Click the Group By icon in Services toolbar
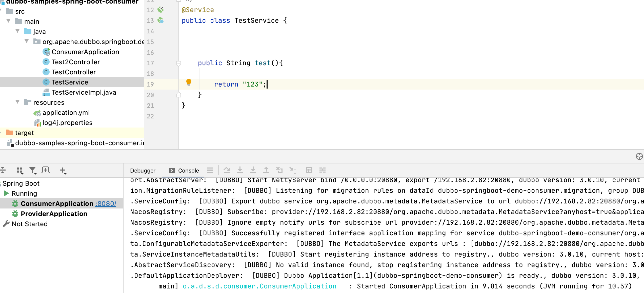 coord(19,170)
